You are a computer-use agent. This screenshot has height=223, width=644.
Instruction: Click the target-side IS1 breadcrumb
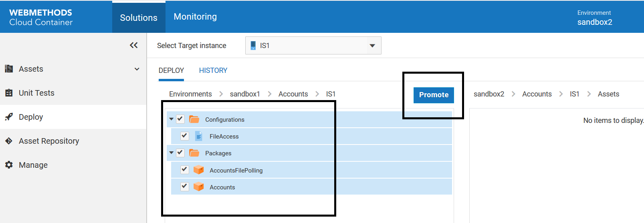coord(575,94)
